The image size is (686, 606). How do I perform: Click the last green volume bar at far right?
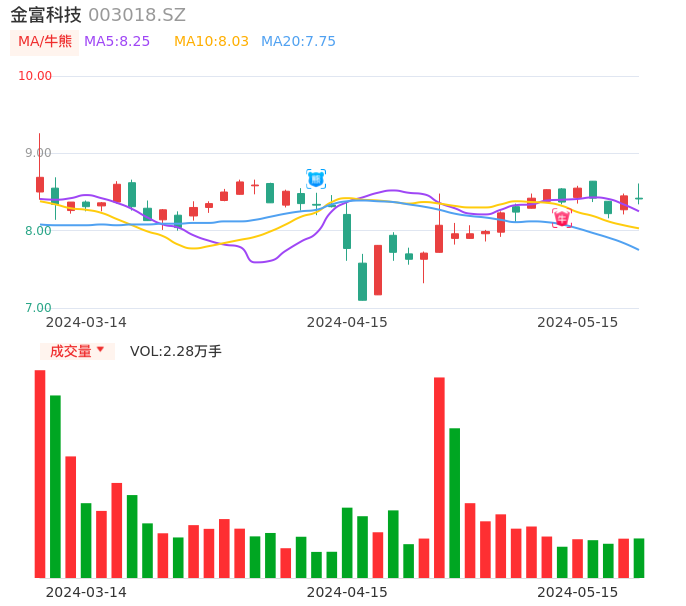click(x=639, y=558)
